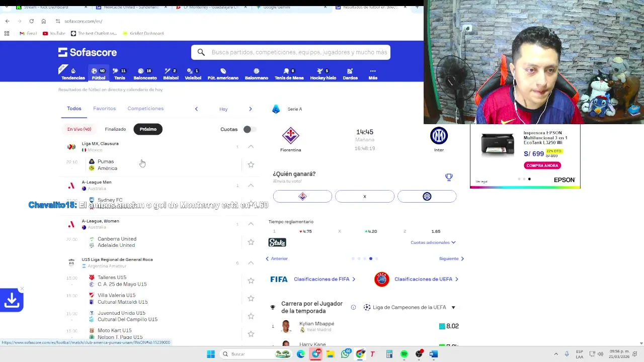The width and height of the screenshot is (644, 362).
Task: Open the Fiorentina team crest
Action: point(290,136)
